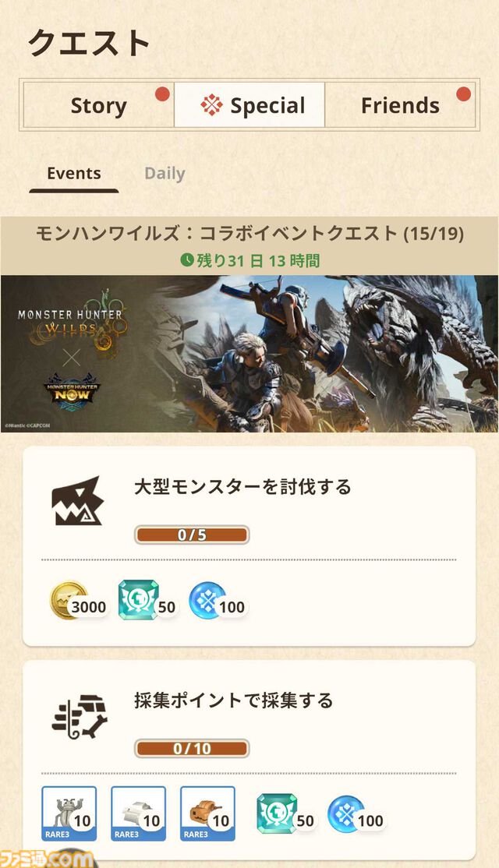Select the third RARE3 orange material reward
This screenshot has height=868, width=499.
[207, 813]
